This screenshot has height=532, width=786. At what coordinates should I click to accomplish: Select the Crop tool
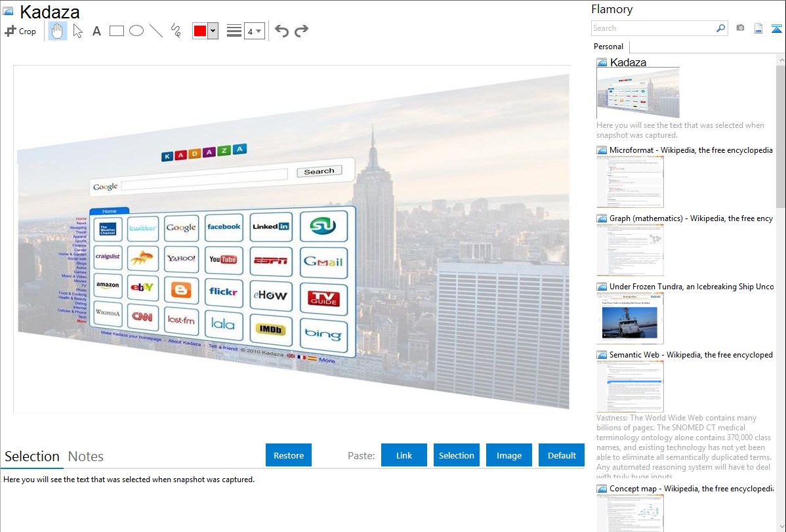[x=20, y=31]
